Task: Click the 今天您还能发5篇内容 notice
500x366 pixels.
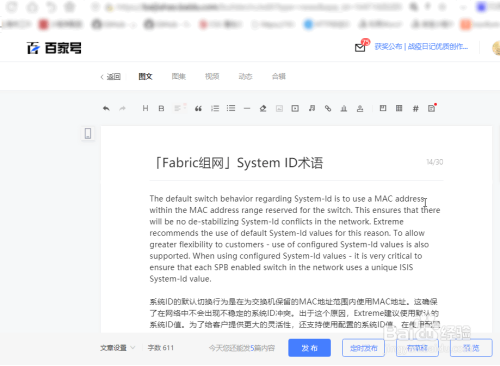Action: [x=242, y=348]
